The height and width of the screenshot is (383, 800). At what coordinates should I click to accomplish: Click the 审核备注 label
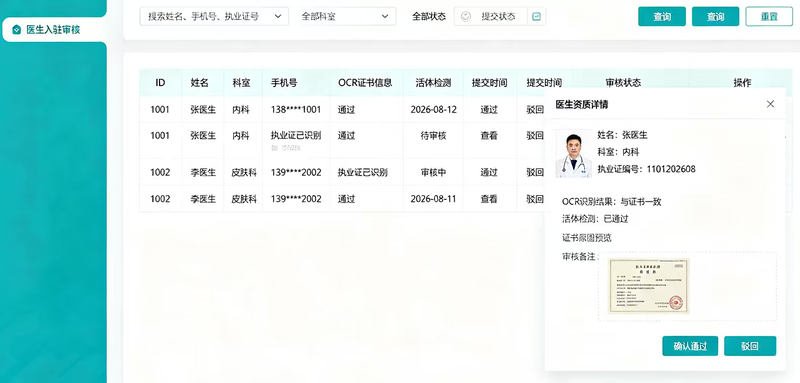click(579, 257)
